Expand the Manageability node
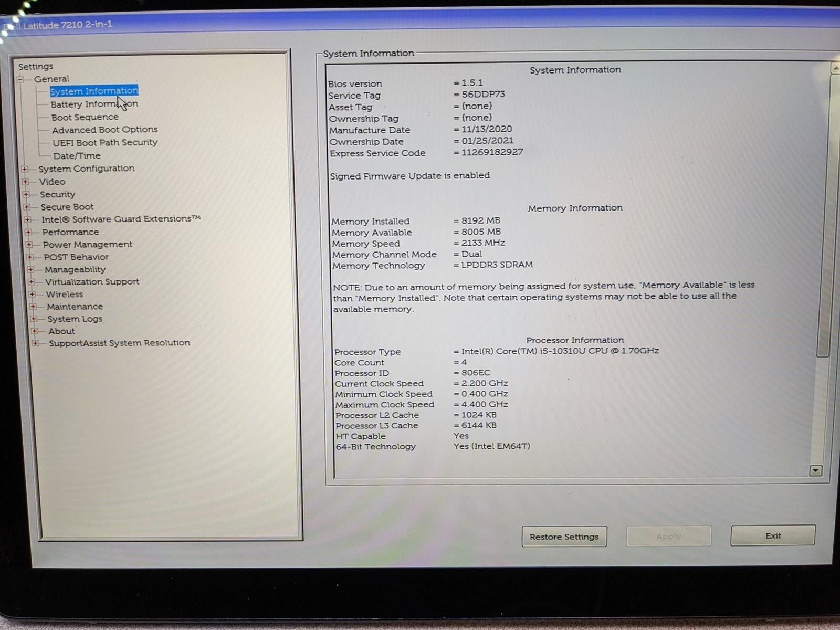Screen dimensions: 840x630 30,269
